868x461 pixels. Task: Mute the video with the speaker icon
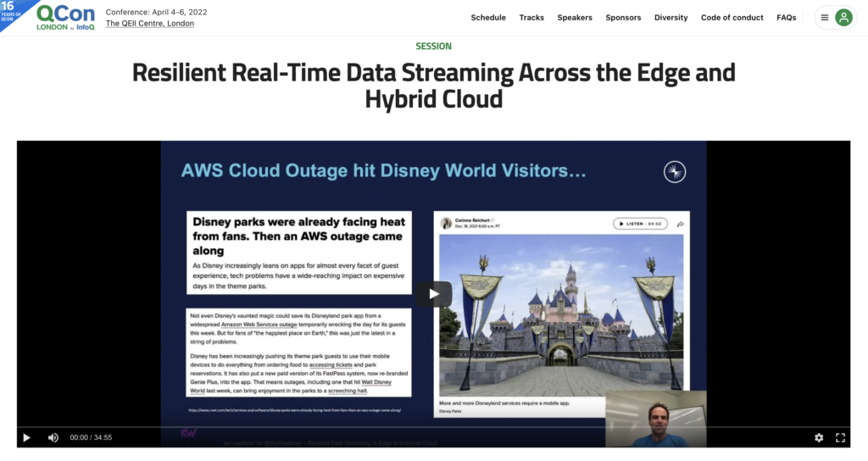(x=53, y=438)
